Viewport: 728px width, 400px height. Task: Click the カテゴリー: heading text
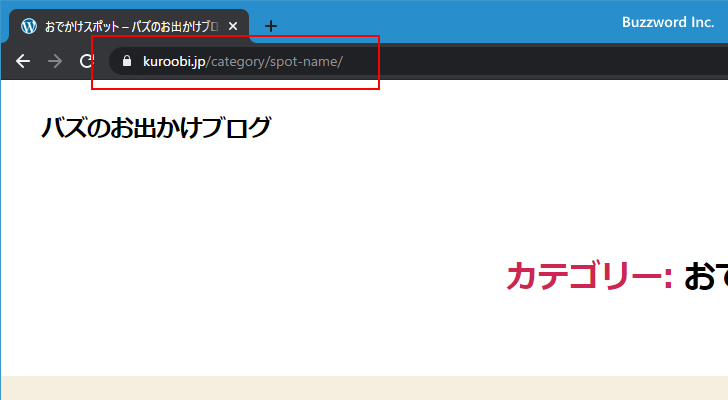(589, 276)
